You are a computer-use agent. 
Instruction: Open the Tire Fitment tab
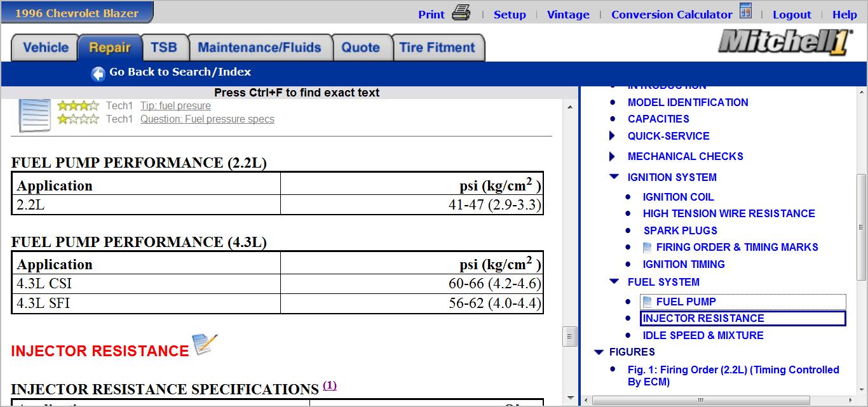pos(437,48)
